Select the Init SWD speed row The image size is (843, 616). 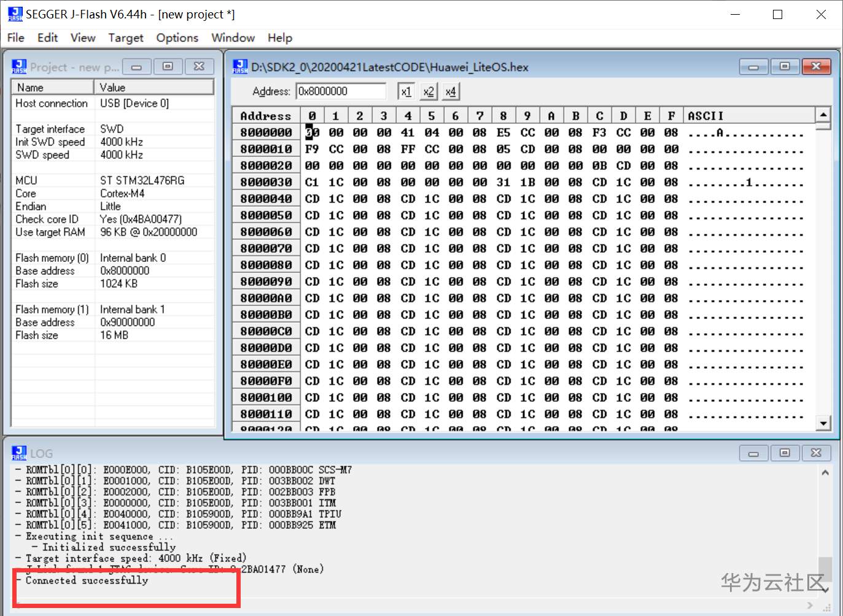pos(113,142)
